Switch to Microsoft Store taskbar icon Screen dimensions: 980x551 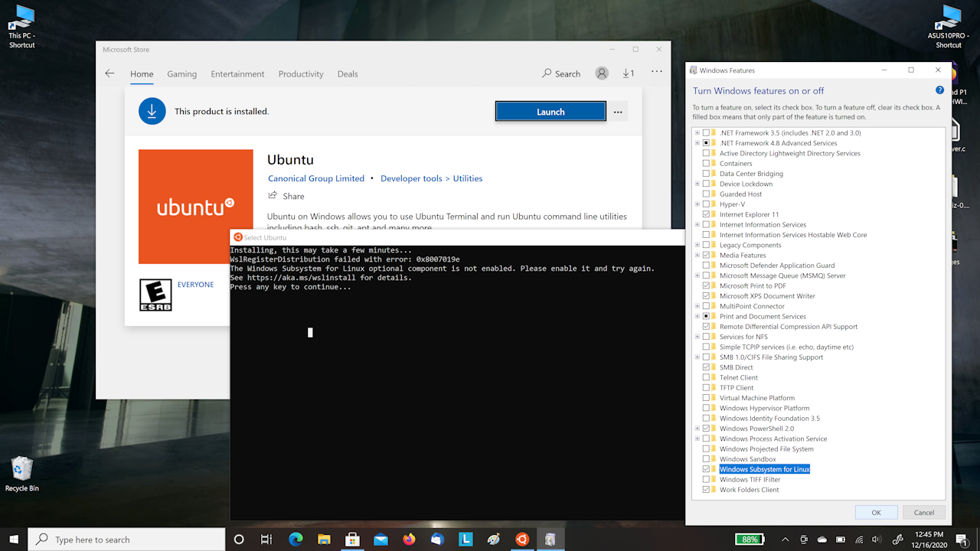pos(352,540)
